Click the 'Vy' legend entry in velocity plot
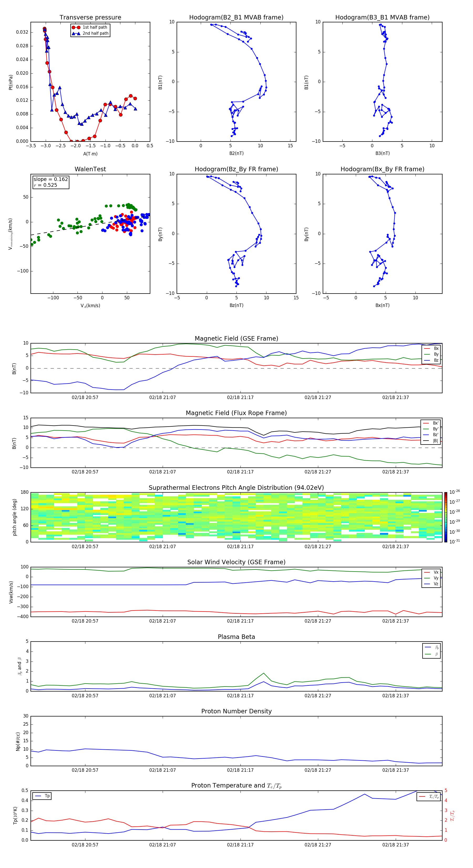473x868 pixels. [431, 578]
